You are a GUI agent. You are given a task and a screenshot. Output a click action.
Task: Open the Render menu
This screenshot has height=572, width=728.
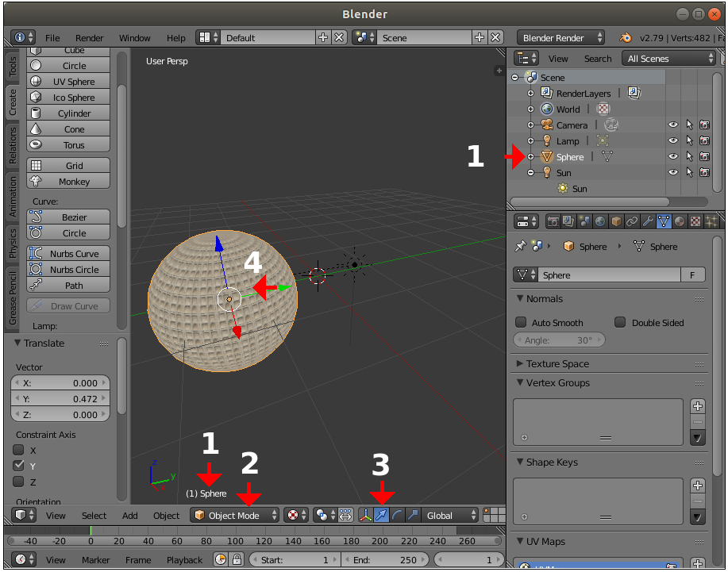pyautogui.click(x=89, y=38)
